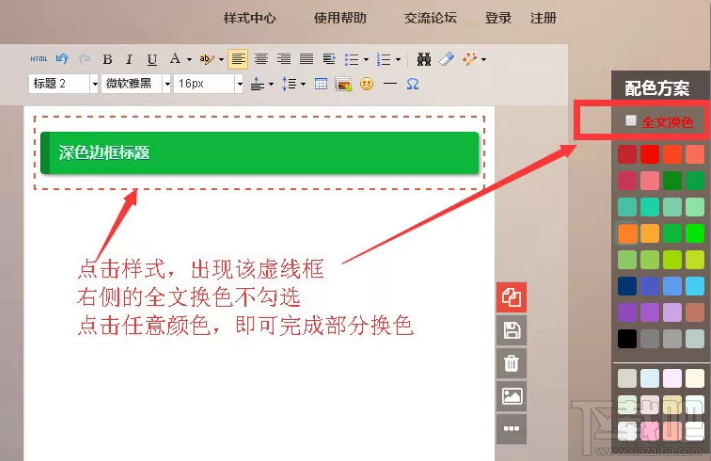Open 使用帮助 menu item

(340, 18)
